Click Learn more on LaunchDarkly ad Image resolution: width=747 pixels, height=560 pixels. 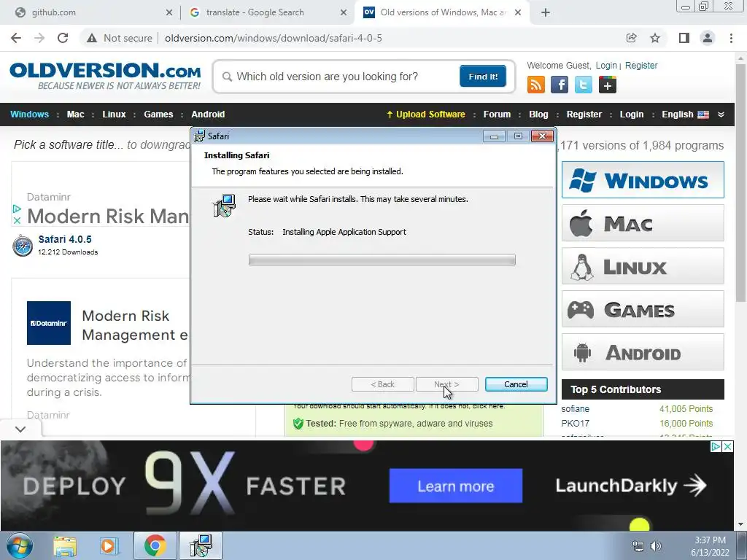[455, 486]
